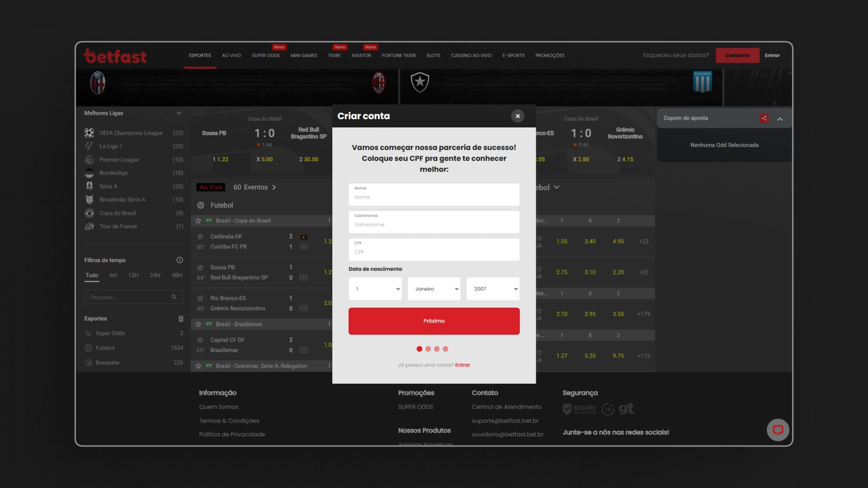Image resolution: width=868 pixels, height=488 pixels.
Task: Click the Pesquisar search field
Action: [134, 297]
